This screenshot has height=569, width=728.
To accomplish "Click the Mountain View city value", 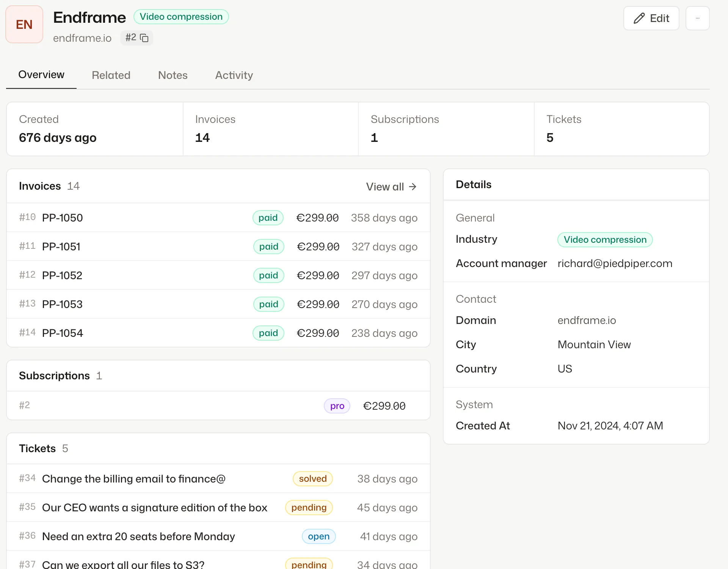I will pyautogui.click(x=594, y=344).
